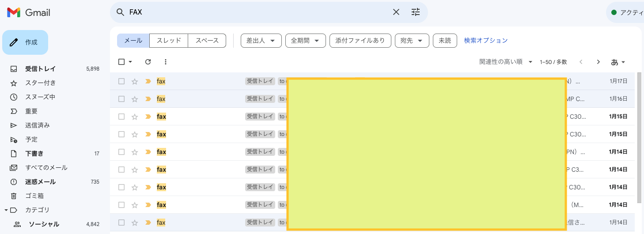Screen dimensions: 644x234
Task: Click the 検索オプション link
Action: point(485,41)
